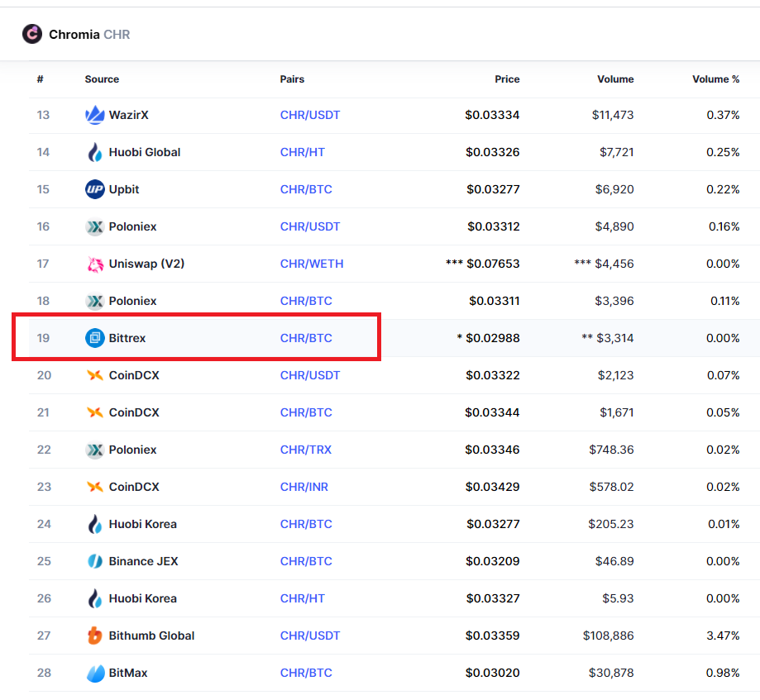Select the Upbit exchange name

[x=124, y=189]
